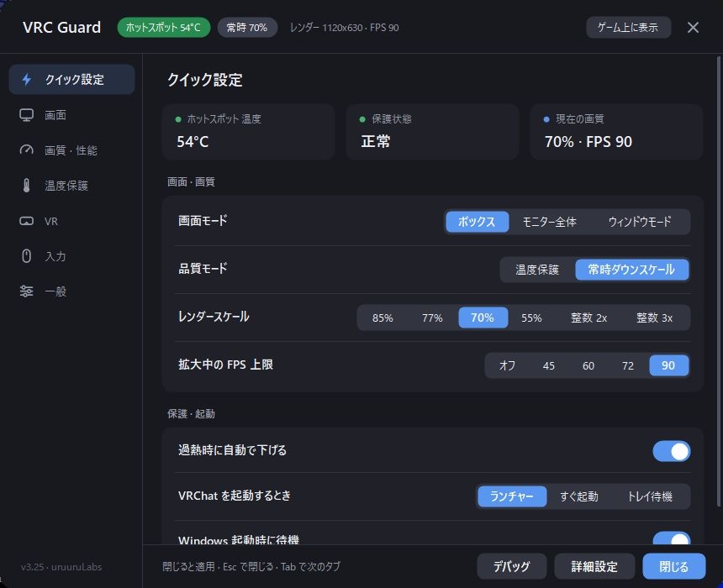Click the v3.25 · uruuruLabs version text
723x588 pixels.
(x=61, y=567)
